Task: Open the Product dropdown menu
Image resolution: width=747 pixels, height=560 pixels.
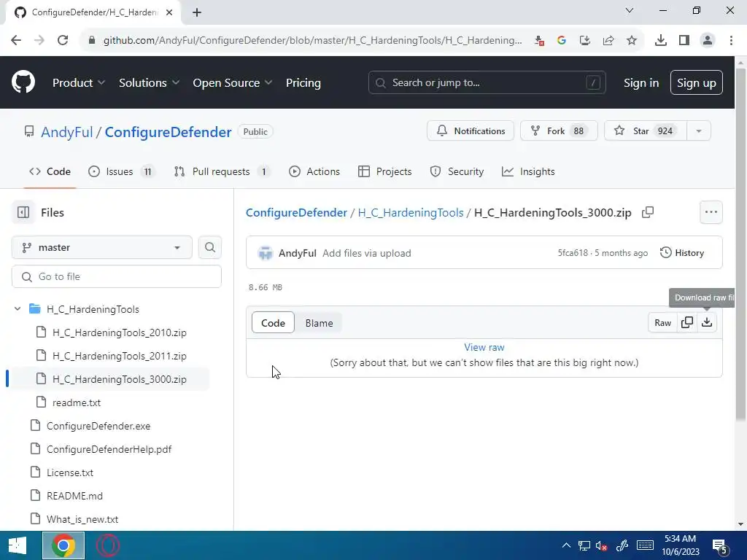Action: point(78,83)
